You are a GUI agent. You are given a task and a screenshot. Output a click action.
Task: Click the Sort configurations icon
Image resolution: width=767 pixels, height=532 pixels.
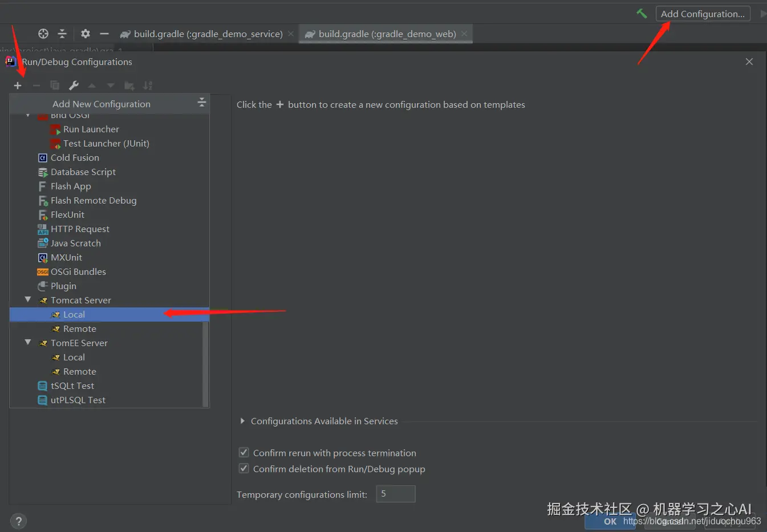click(148, 86)
